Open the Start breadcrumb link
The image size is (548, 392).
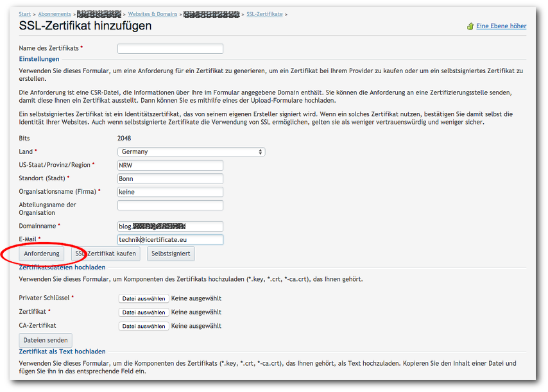coord(24,14)
